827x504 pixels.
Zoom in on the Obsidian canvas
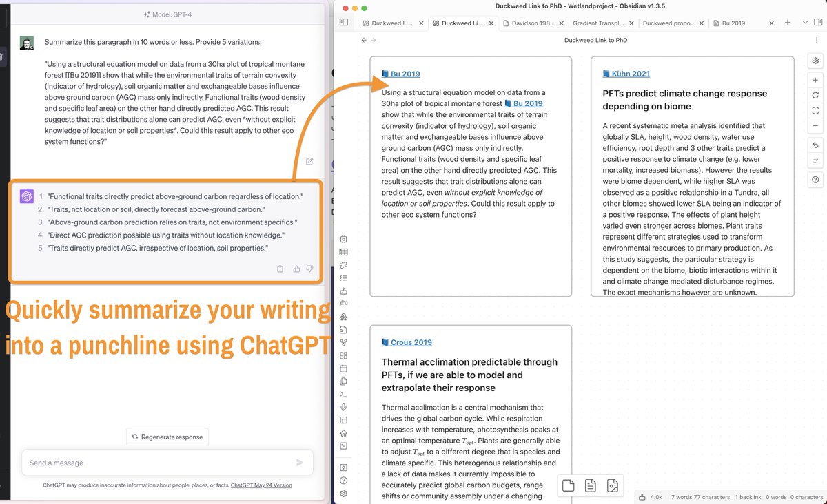click(x=815, y=81)
